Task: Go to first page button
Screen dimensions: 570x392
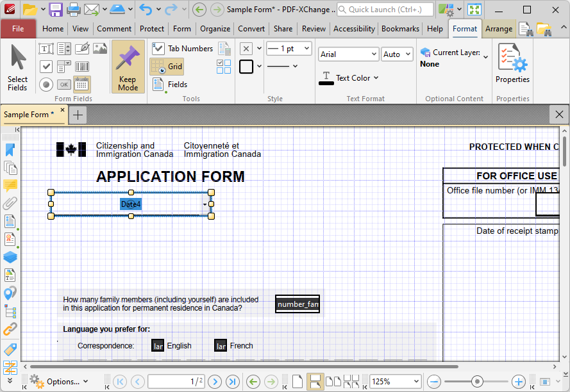Action: (120, 382)
